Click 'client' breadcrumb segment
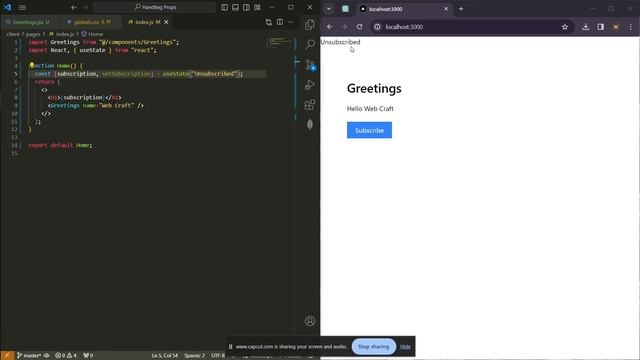The image size is (640, 360). pyautogui.click(x=13, y=34)
